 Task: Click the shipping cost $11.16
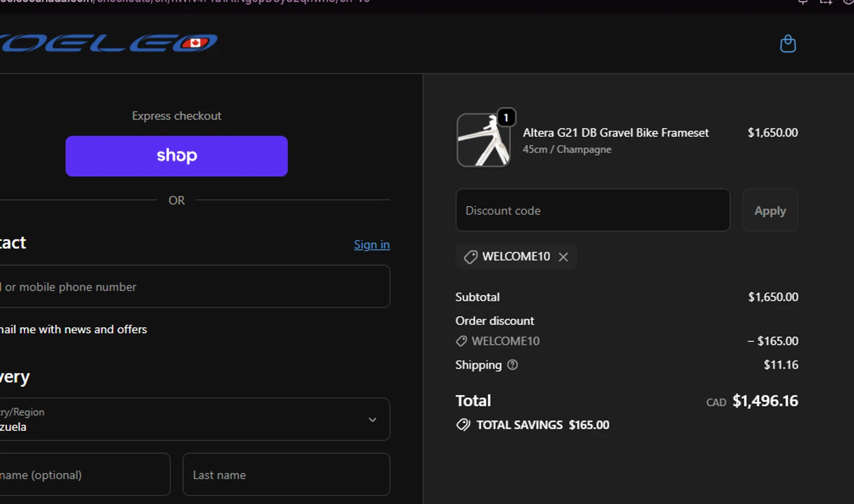[x=781, y=365]
